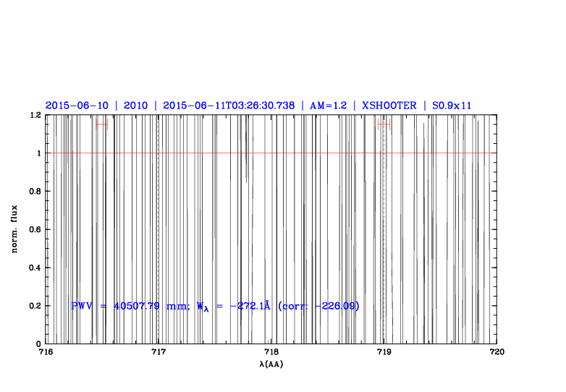Click the 716 tick label on x-axis
The height and width of the screenshot is (392, 566).
pos(45,352)
